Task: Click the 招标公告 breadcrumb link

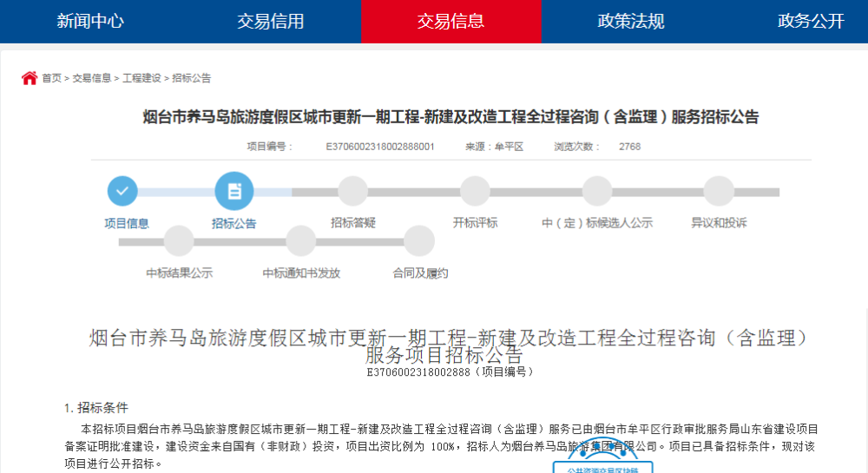Action: pyautogui.click(x=192, y=79)
